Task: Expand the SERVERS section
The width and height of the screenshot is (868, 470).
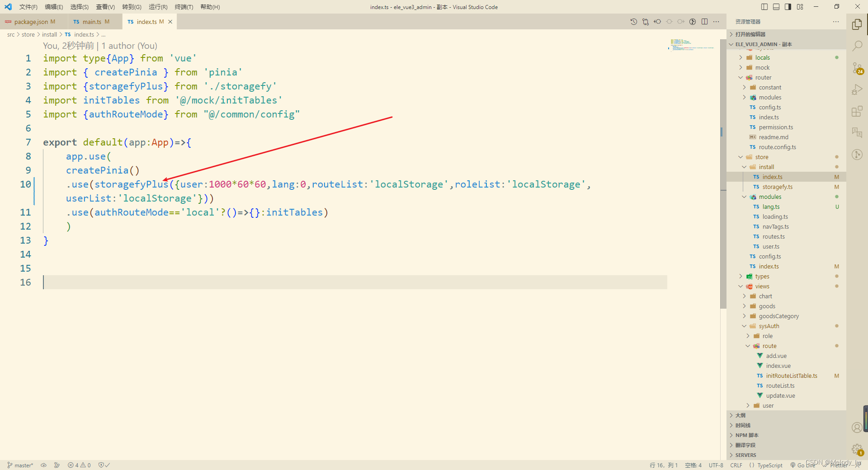Action: click(x=787, y=455)
